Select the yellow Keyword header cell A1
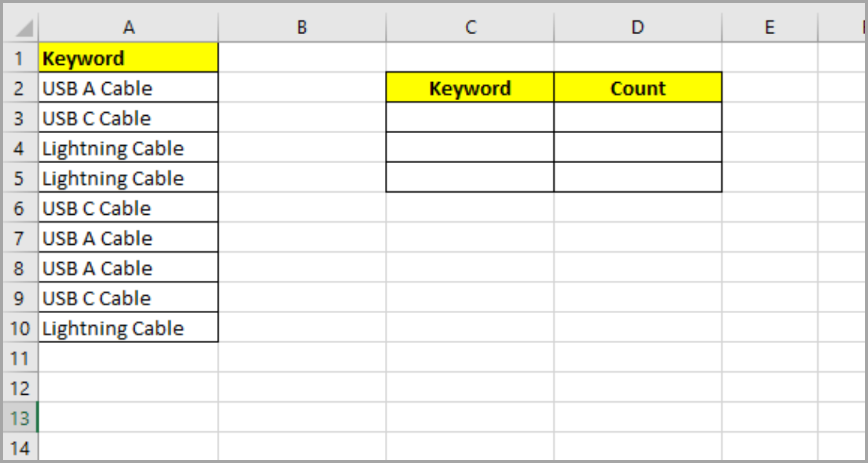Screen dimensions: 868x463 click(127, 57)
